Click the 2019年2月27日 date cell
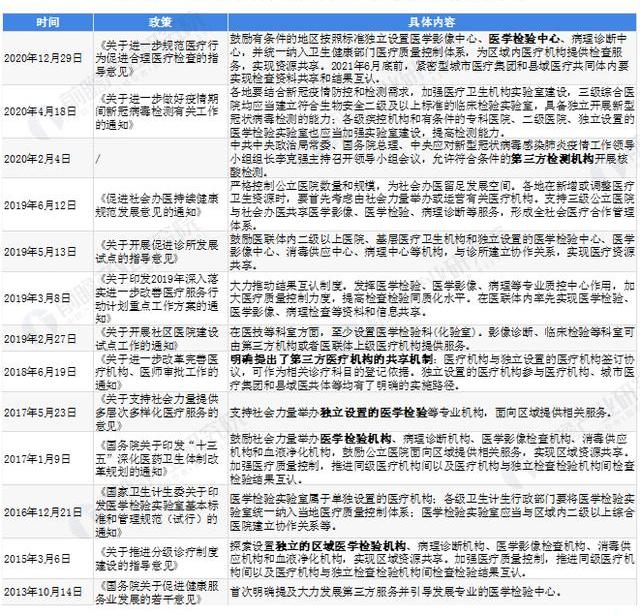640x616 pixels. [47, 339]
